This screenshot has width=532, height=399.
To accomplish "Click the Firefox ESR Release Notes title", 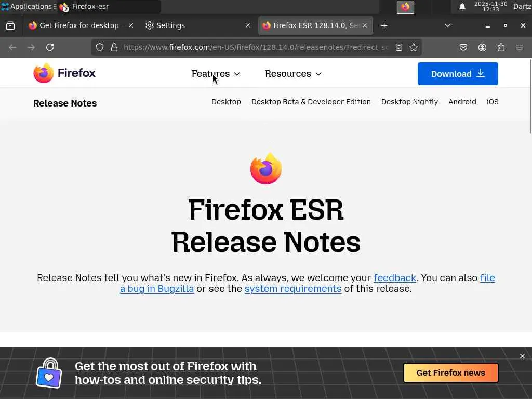I will pos(266,226).
